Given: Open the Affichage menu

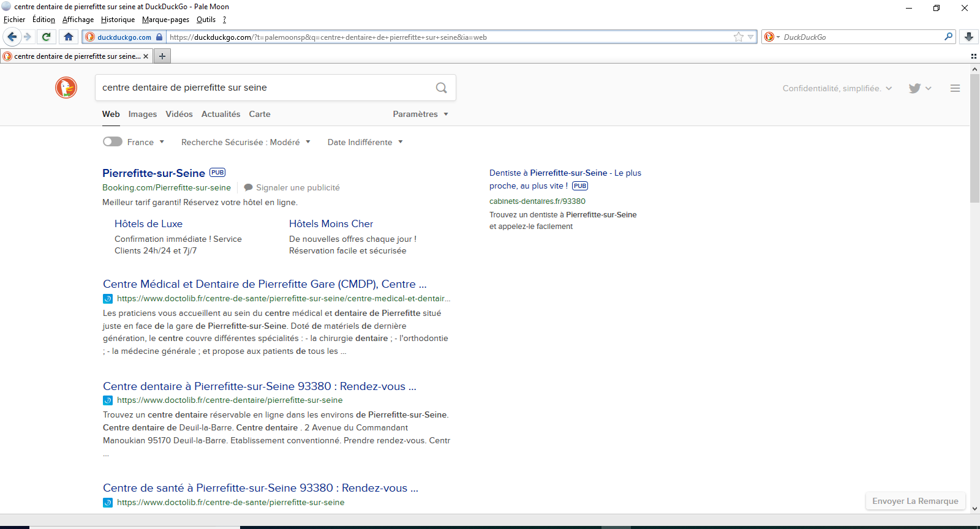Looking at the screenshot, I should click(78, 20).
